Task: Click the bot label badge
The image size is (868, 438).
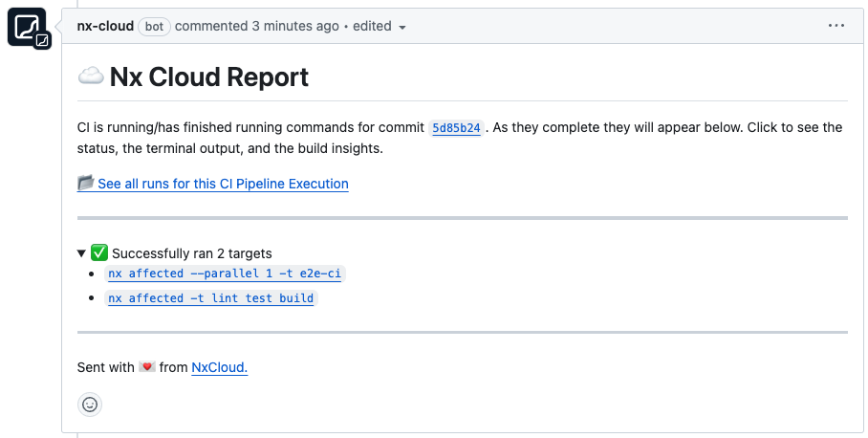Action: [x=154, y=26]
